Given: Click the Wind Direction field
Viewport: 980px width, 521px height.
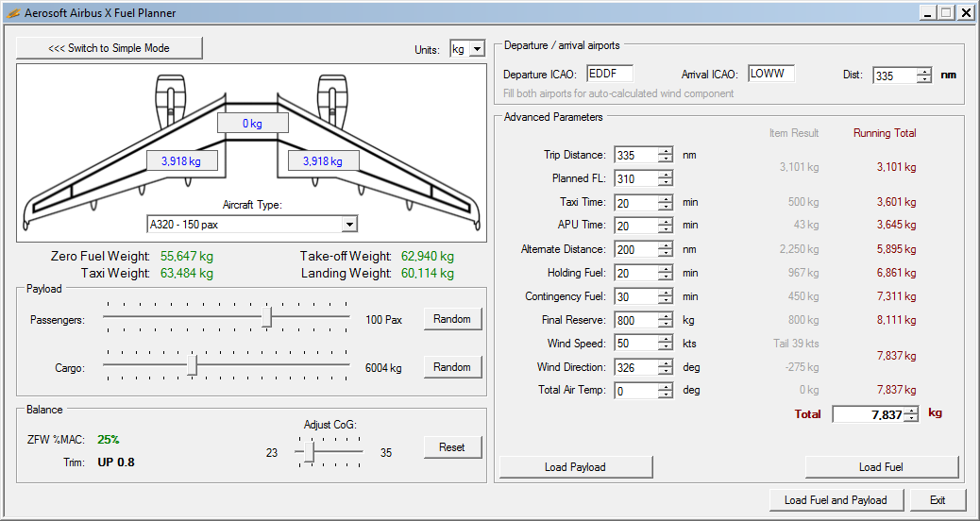Looking at the screenshot, I should coord(636,367).
